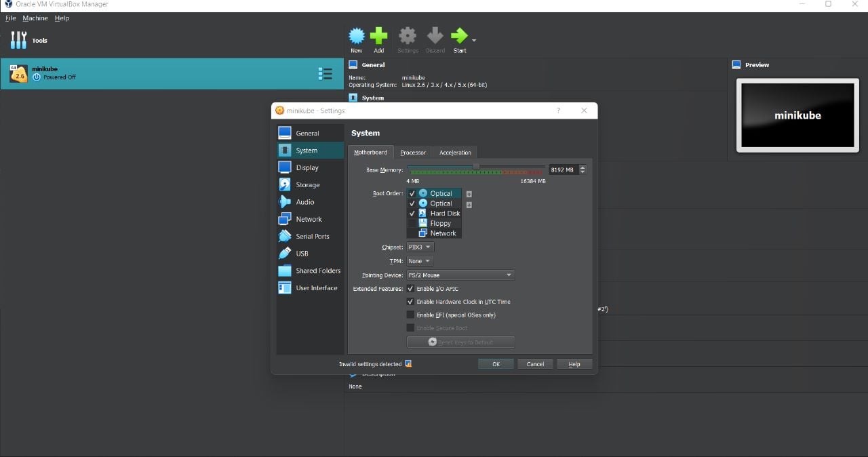Click Cancel in the Settings dialog

pyautogui.click(x=536, y=364)
